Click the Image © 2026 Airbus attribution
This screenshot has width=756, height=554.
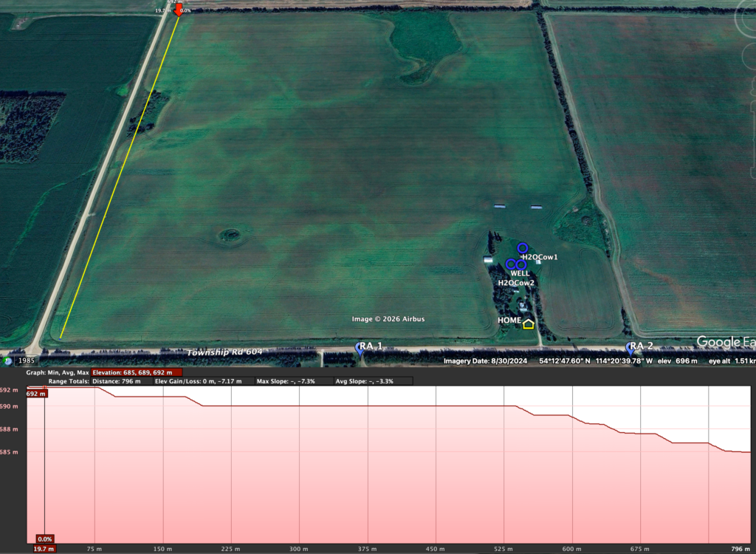pyautogui.click(x=388, y=319)
